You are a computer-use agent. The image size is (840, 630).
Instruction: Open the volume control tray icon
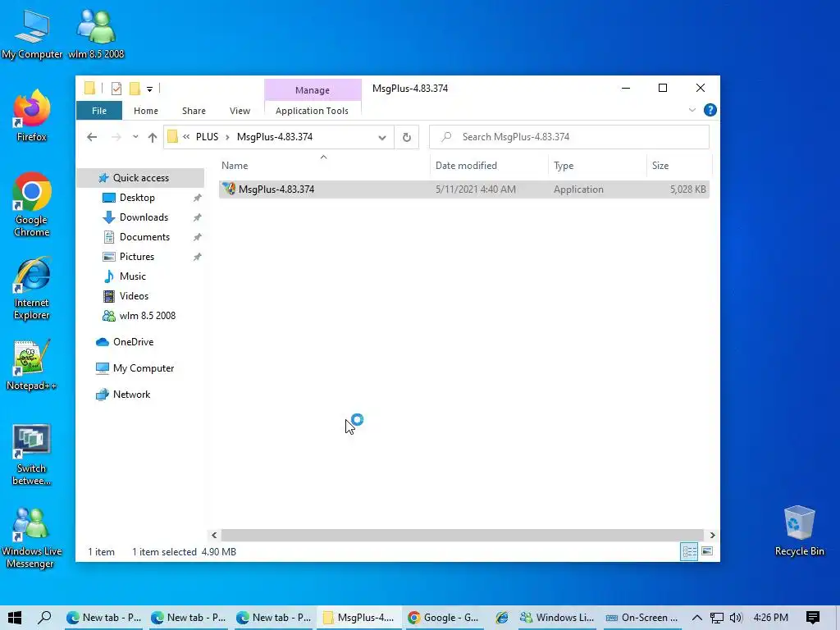point(736,618)
